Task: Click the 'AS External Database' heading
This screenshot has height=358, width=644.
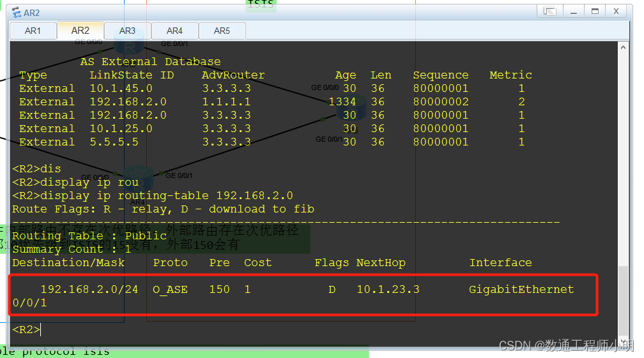Action: pos(150,61)
